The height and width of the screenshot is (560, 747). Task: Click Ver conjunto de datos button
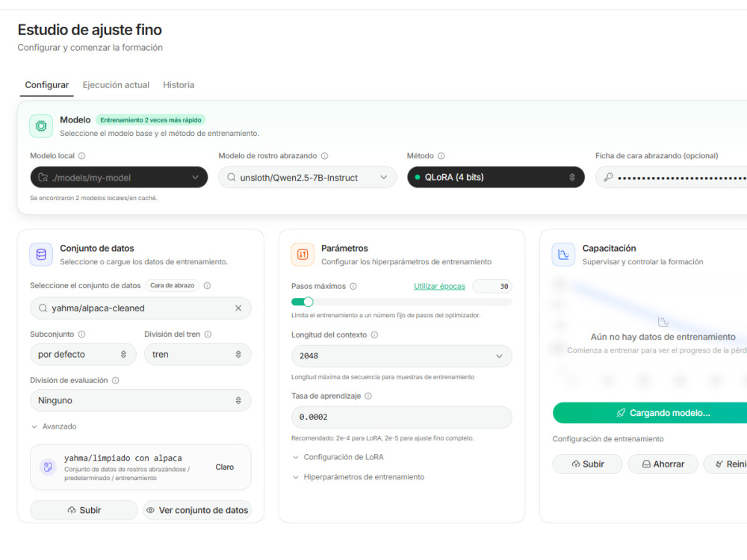[197, 510]
